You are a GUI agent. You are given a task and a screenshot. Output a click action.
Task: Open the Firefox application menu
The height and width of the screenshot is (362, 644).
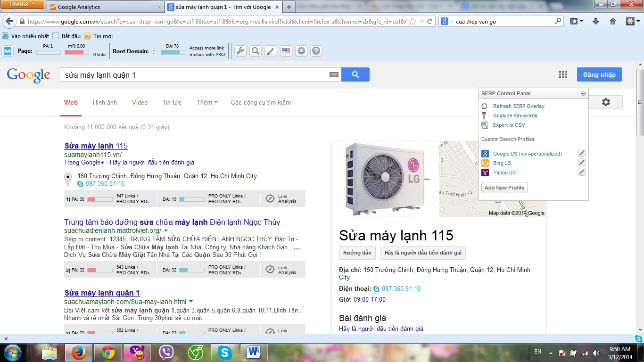tap(23, 4)
